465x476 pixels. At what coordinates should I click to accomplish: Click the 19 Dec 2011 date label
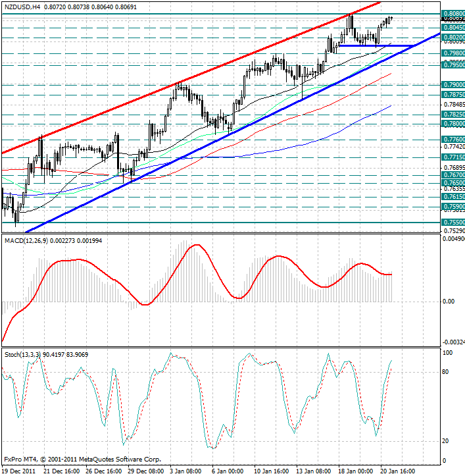[19, 471]
